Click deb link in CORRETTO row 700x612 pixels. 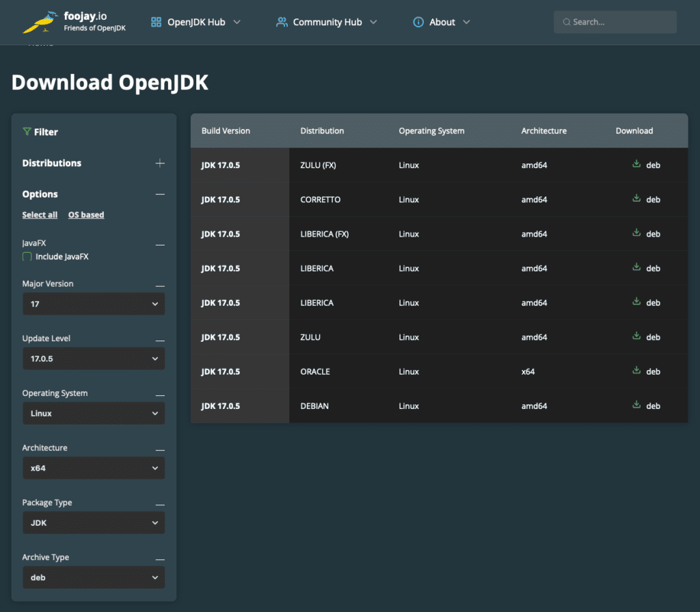[653, 200]
